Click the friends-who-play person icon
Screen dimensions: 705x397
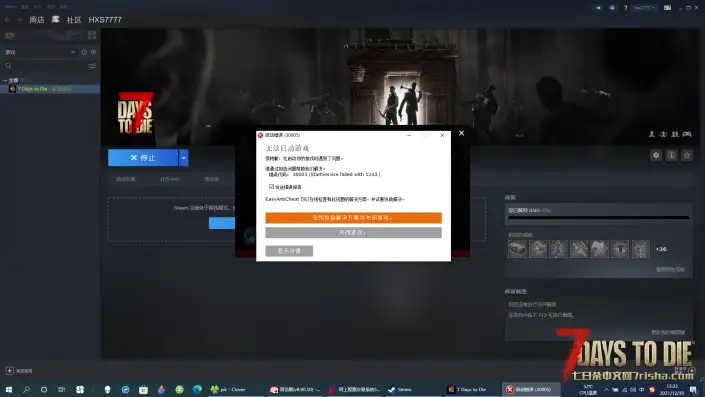point(651,134)
